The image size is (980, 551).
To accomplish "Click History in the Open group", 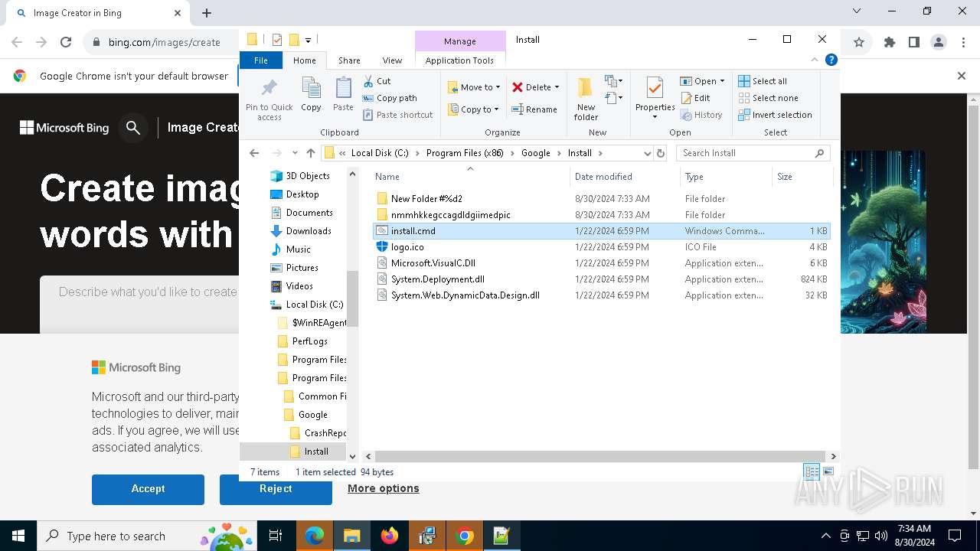I will (701, 115).
